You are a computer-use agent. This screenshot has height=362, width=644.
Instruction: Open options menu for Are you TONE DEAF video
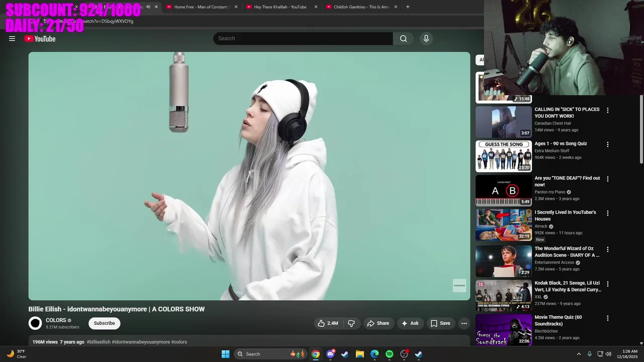(607, 179)
